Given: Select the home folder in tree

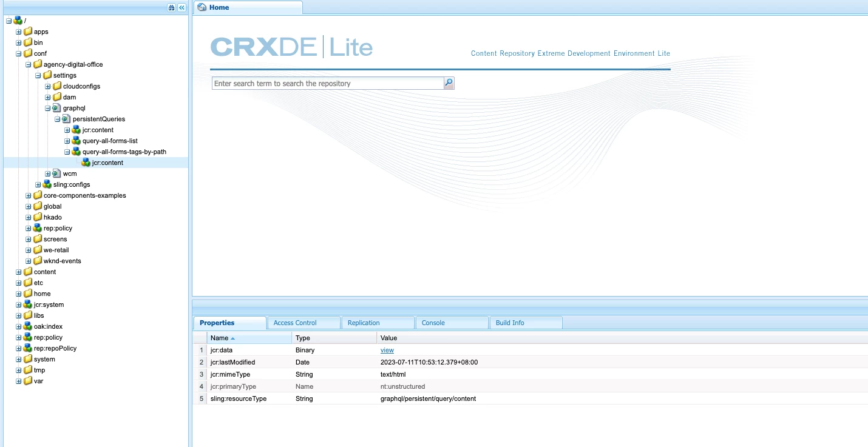Looking at the screenshot, I should [42, 294].
